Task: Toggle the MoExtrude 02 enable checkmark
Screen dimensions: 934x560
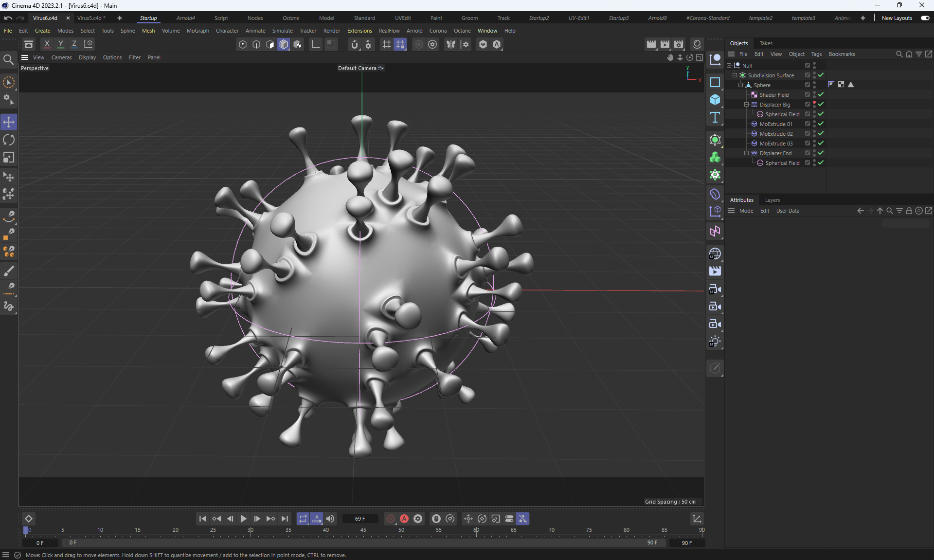Action: pos(821,133)
